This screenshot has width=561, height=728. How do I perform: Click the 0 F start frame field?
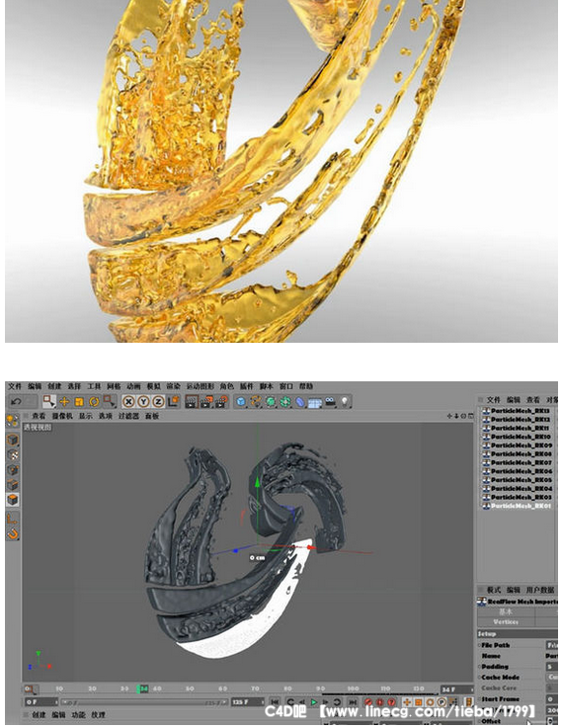click(x=40, y=702)
